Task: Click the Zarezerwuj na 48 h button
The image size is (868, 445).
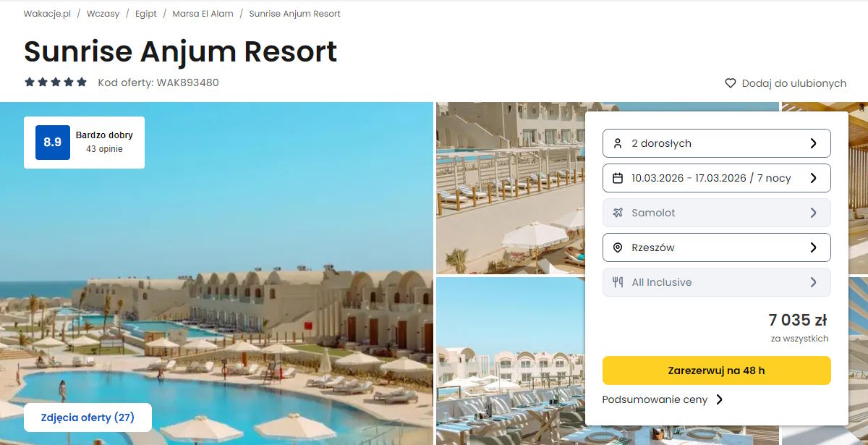Action: [x=716, y=370]
